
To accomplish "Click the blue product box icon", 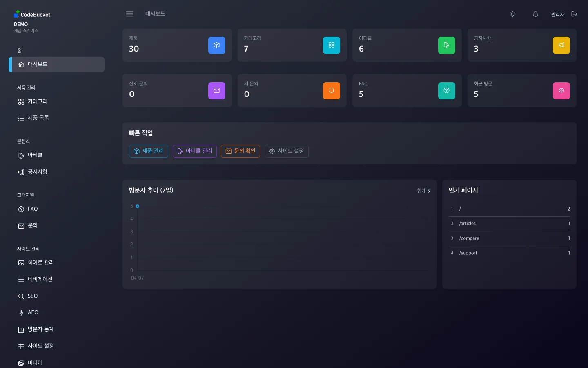I will 216,45.
